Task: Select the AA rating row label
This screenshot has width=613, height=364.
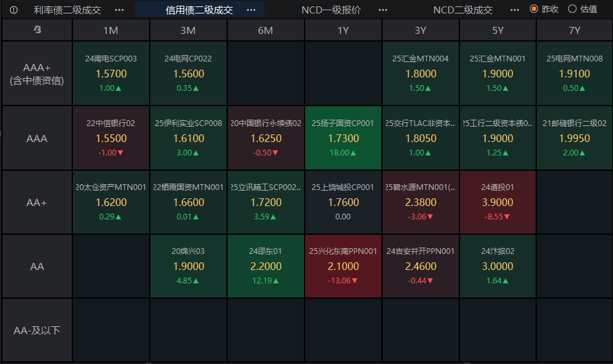Action: [x=36, y=266]
